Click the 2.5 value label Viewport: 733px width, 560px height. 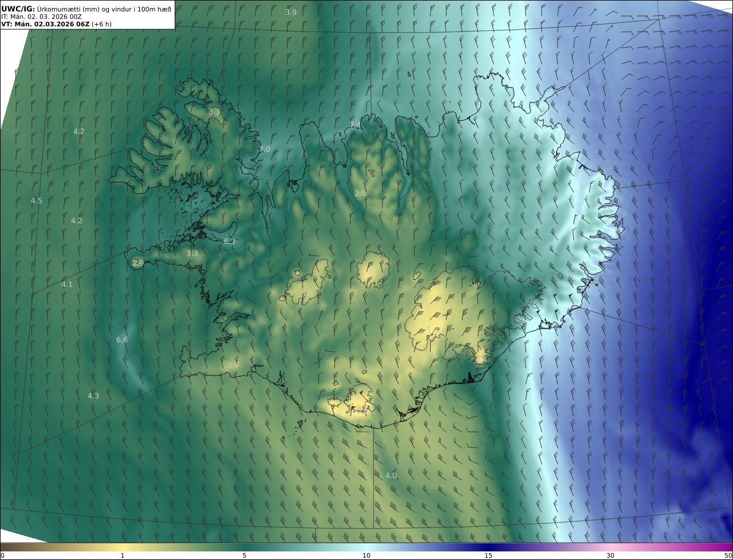point(360,194)
